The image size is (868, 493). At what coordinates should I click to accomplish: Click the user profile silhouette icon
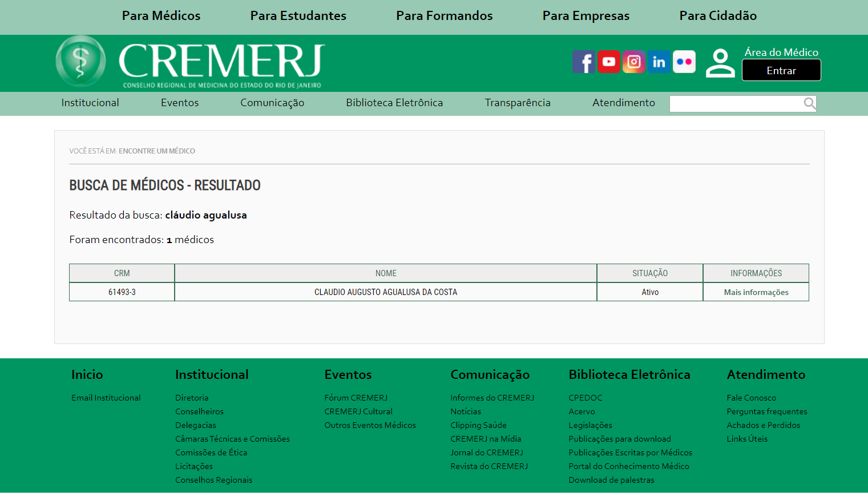[720, 63]
